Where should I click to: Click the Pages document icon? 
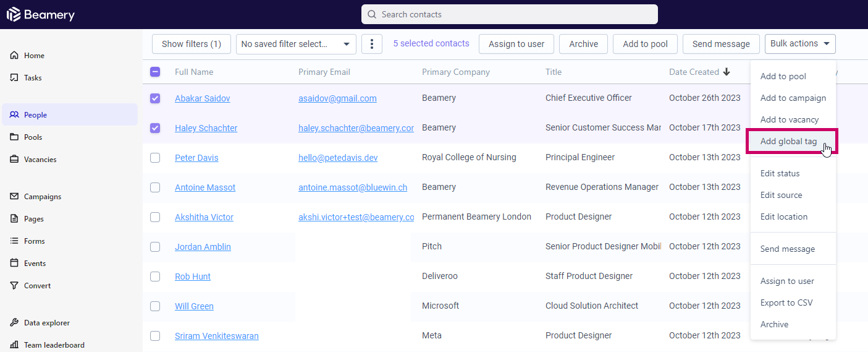click(14, 219)
